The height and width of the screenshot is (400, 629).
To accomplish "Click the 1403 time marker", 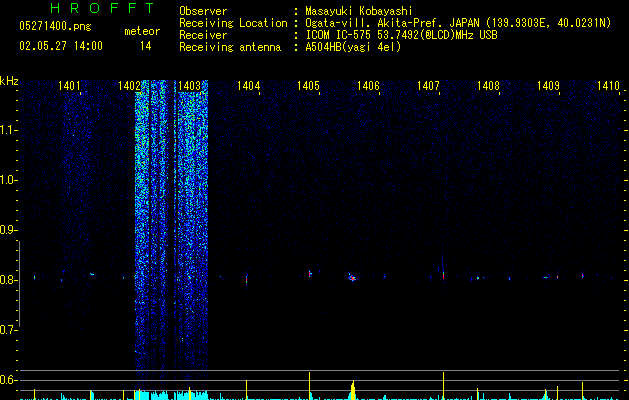I will tap(189, 86).
